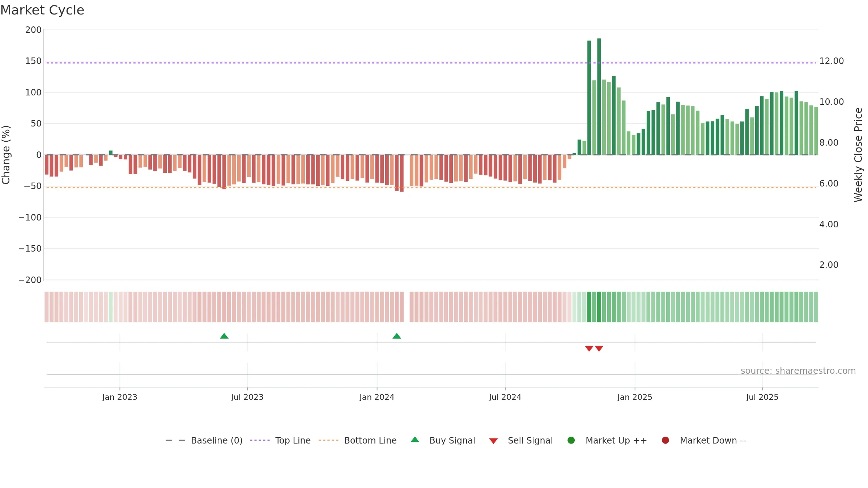Click the 12.00 price tick label
Viewport: 868px width, 488px height.
[831, 61]
